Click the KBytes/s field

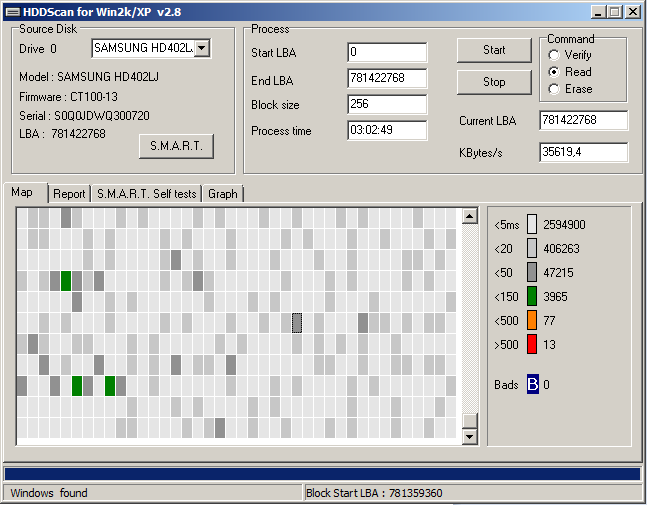tap(583, 152)
